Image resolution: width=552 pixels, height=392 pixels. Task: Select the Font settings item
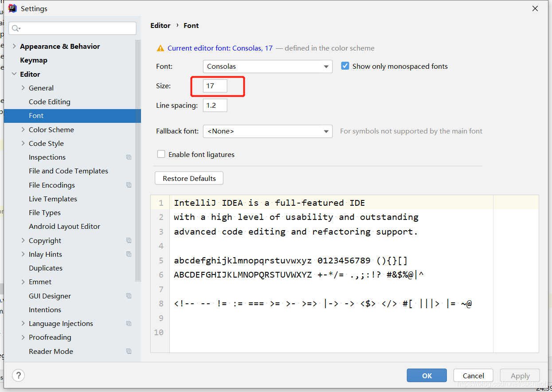click(72, 116)
